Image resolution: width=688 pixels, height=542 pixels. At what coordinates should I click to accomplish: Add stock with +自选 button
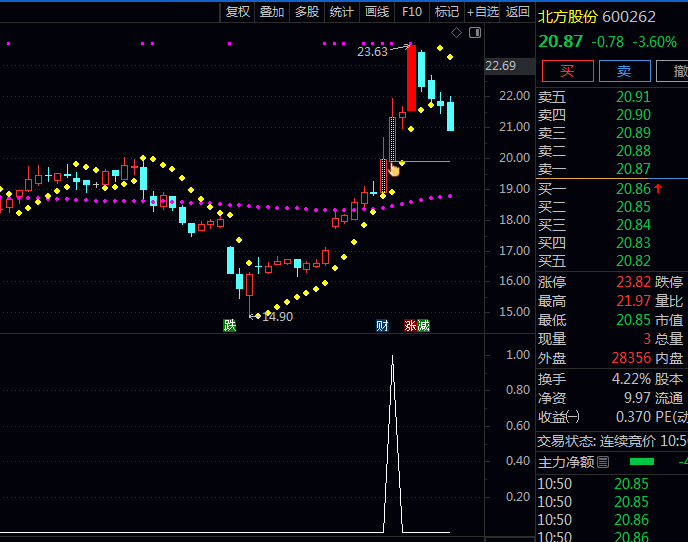coord(483,12)
